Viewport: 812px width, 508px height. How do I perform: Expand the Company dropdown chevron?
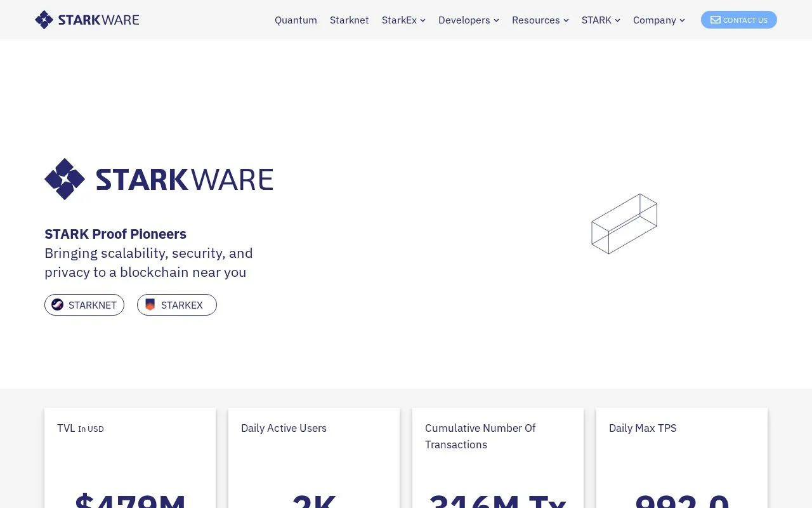682,20
